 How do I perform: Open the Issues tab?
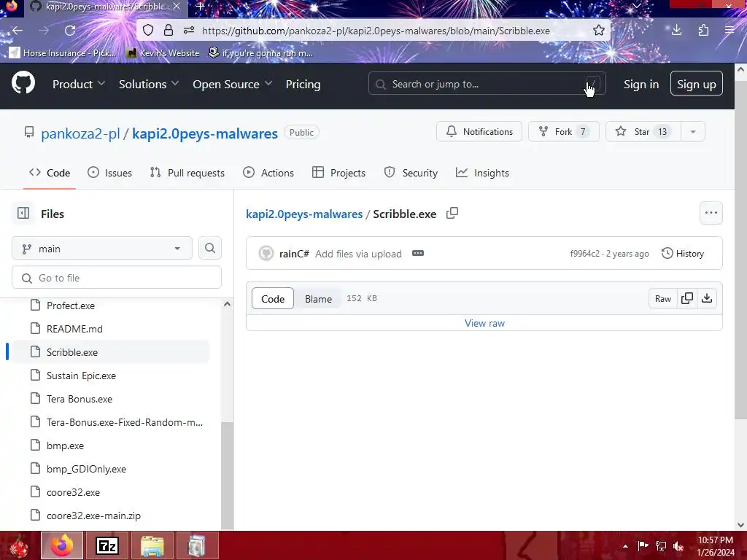(109, 173)
